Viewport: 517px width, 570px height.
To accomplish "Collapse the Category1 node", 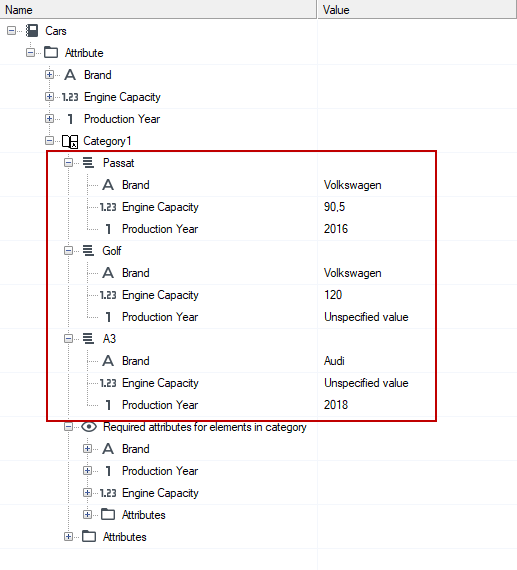I will coord(49,141).
